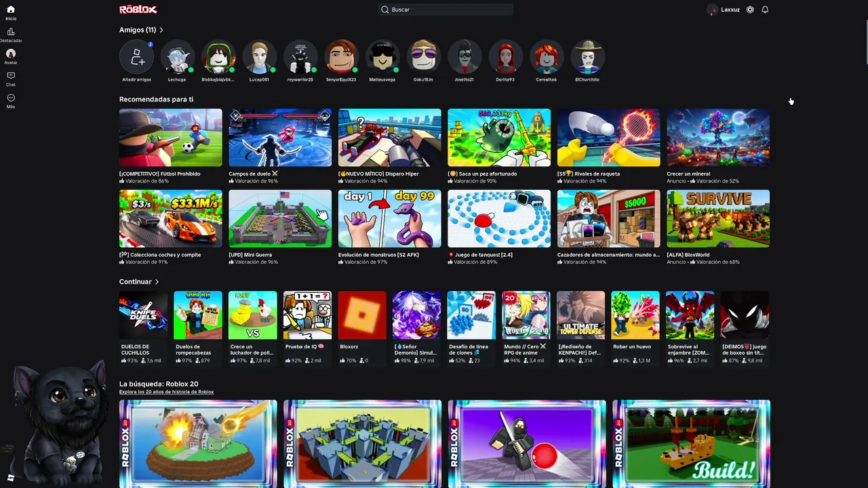Continue playing Duelos de rompecabezas

(x=198, y=315)
